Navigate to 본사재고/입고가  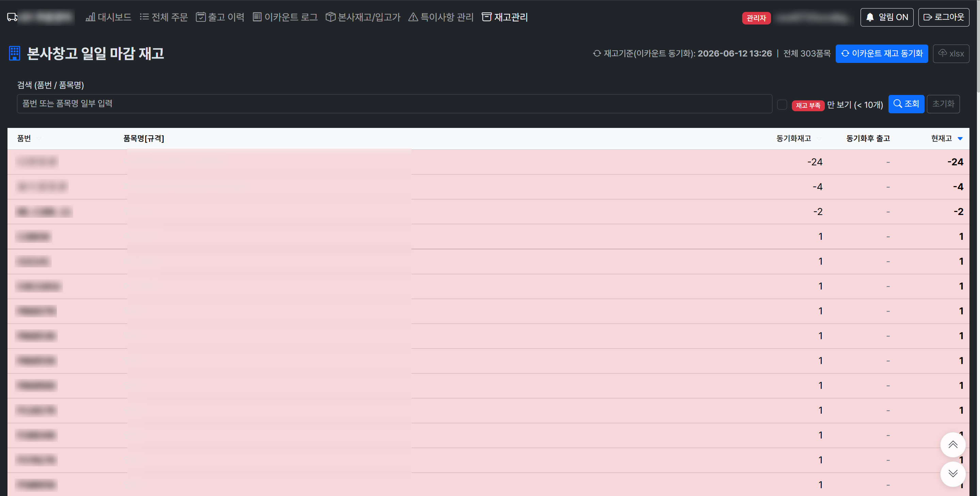click(363, 17)
